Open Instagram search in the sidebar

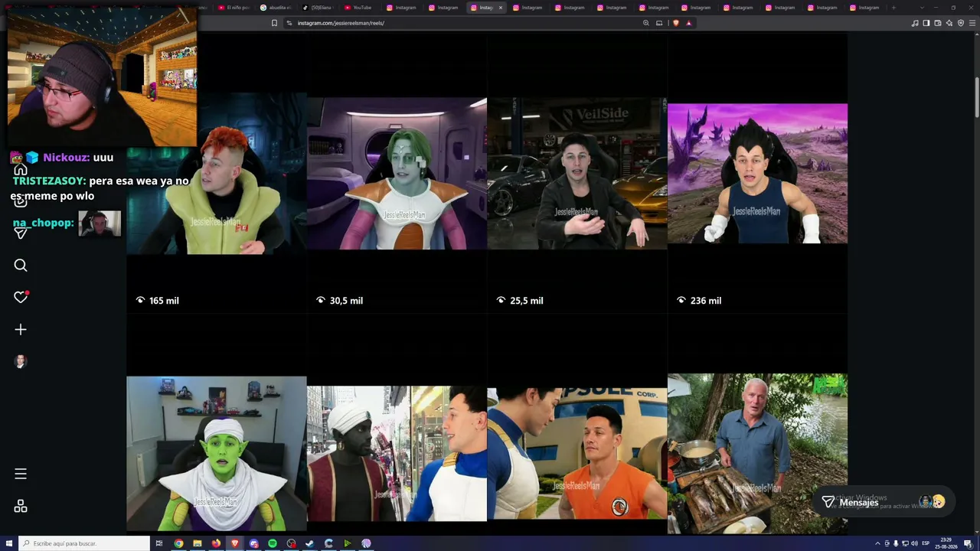click(x=21, y=265)
